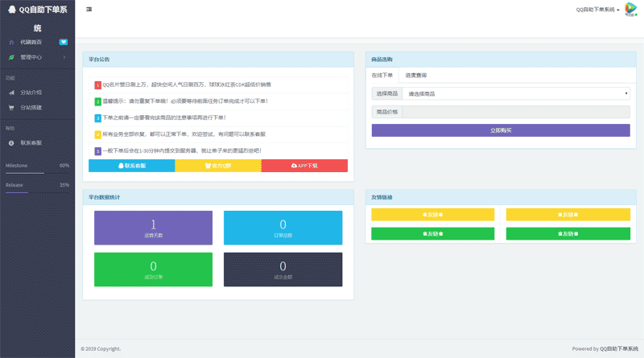644x358 pixels.
Task: Click the paper plane icon for 分站介绍
Action: [11, 93]
